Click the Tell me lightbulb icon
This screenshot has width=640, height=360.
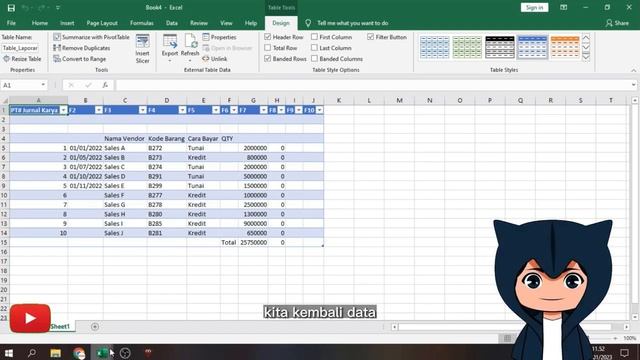point(308,23)
